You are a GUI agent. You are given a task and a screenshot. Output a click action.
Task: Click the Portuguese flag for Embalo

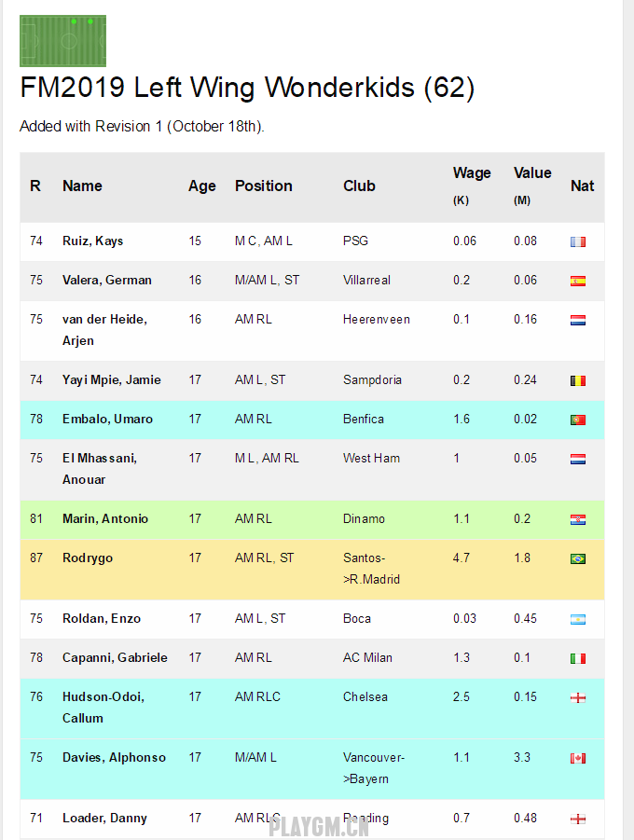tap(578, 420)
